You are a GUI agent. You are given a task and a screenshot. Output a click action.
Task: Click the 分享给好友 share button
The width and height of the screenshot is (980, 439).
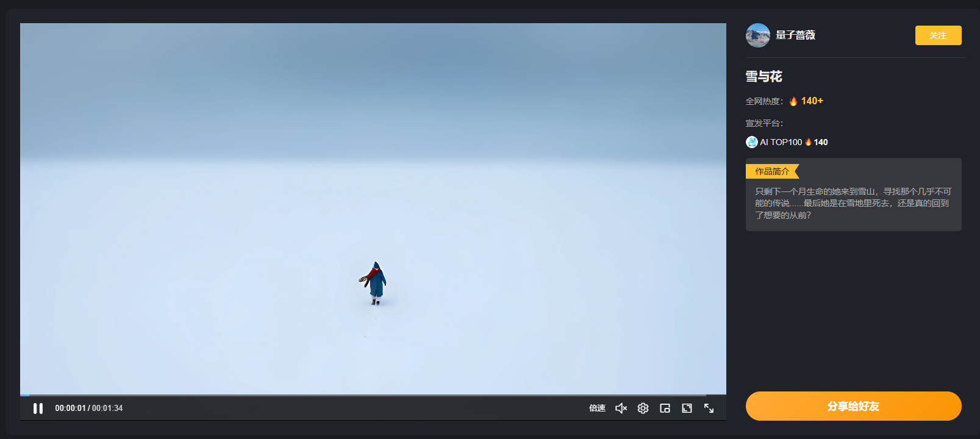click(853, 406)
